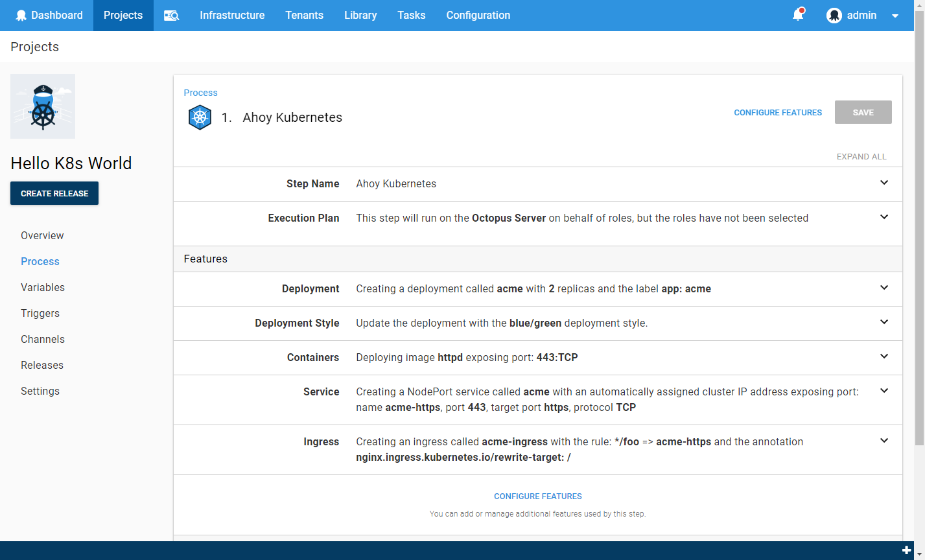This screenshot has width=925, height=560.
Task: Click the plus icon in bottom bar
Action: tap(906, 550)
